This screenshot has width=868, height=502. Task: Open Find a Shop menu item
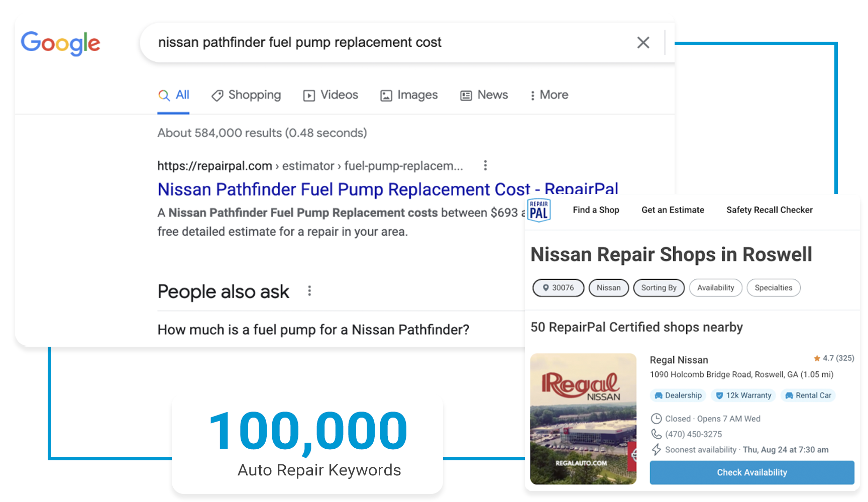[596, 210]
